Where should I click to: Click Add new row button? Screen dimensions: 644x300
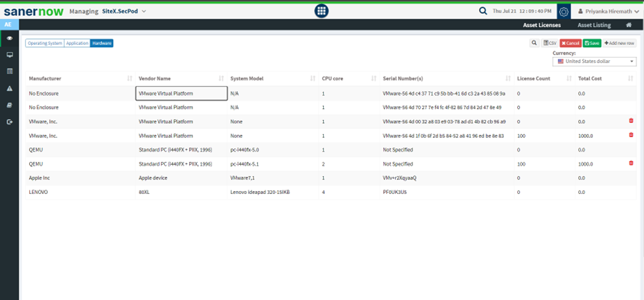pyautogui.click(x=619, y=43)
